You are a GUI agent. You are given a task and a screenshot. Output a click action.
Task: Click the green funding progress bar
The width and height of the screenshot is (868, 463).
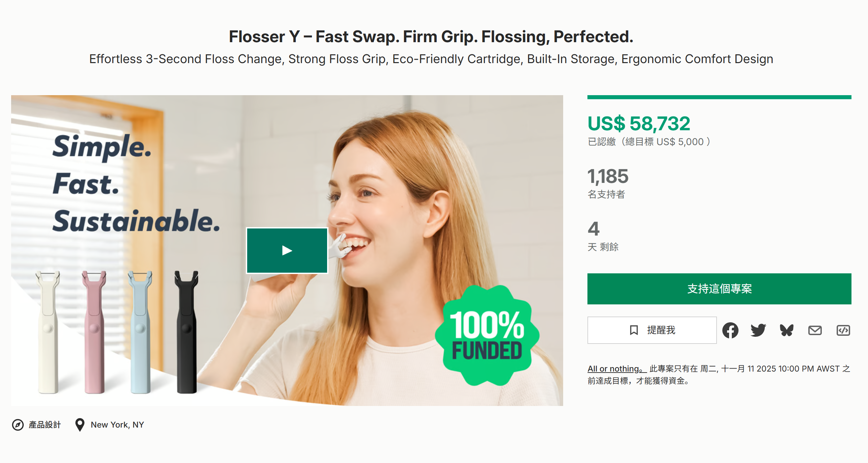[x=719, y=97]
